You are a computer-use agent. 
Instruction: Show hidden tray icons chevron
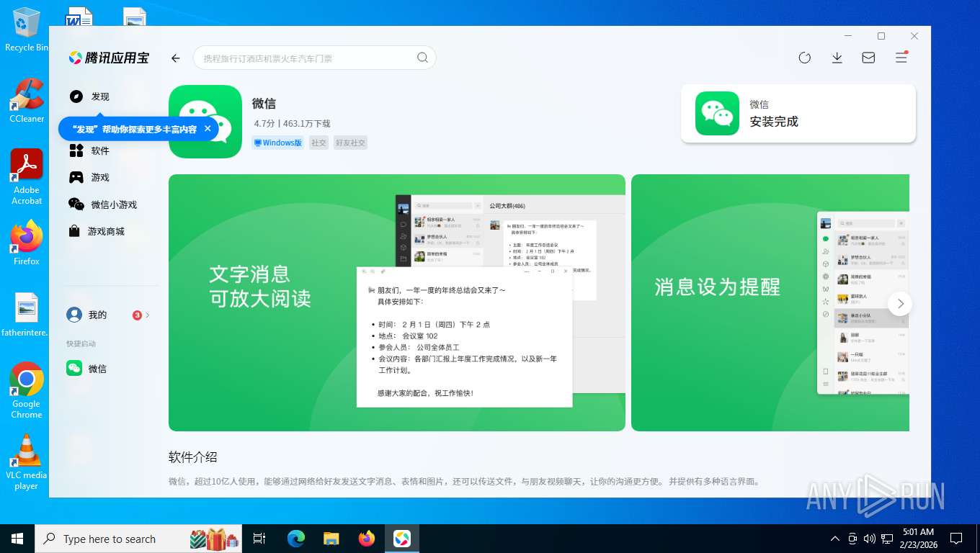[835, 539]
